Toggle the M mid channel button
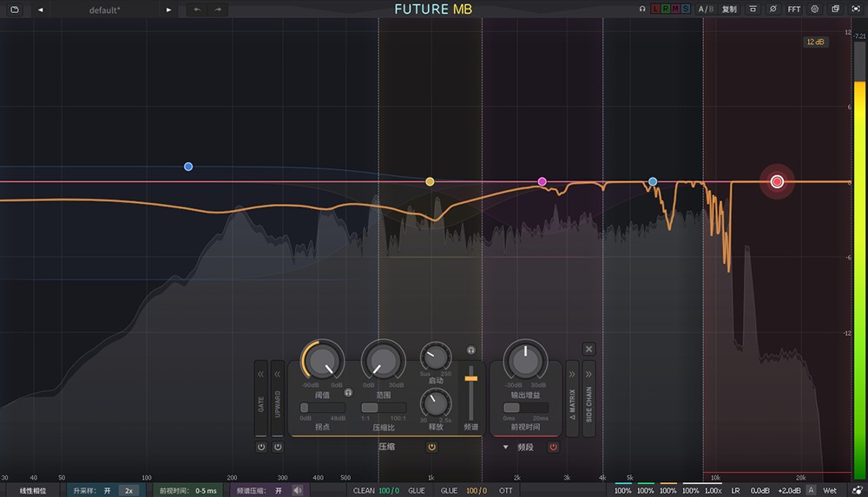 coord(675,9)
